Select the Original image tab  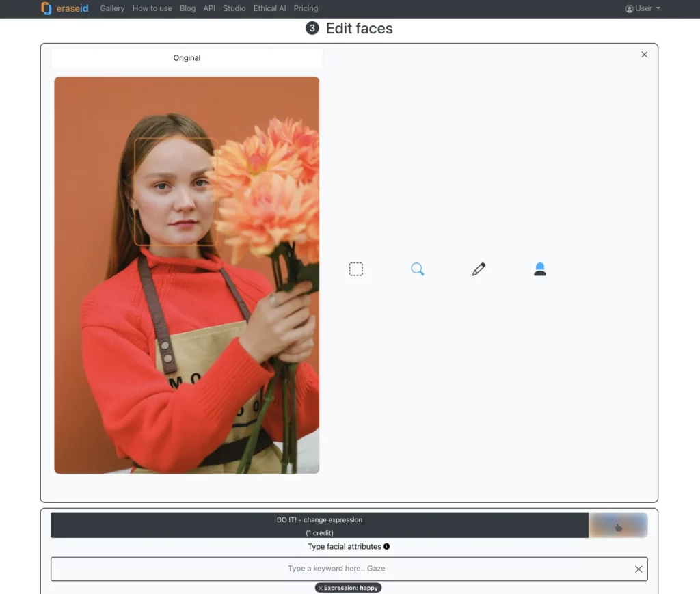coord(187,58)
